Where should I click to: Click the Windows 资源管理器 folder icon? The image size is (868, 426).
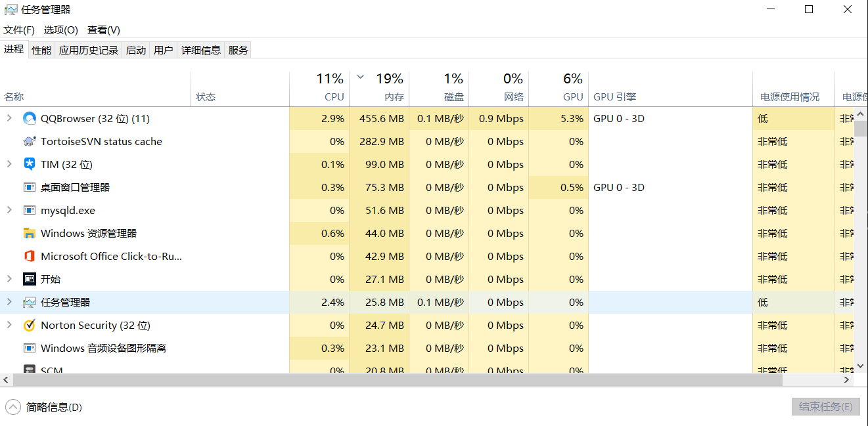30,234
